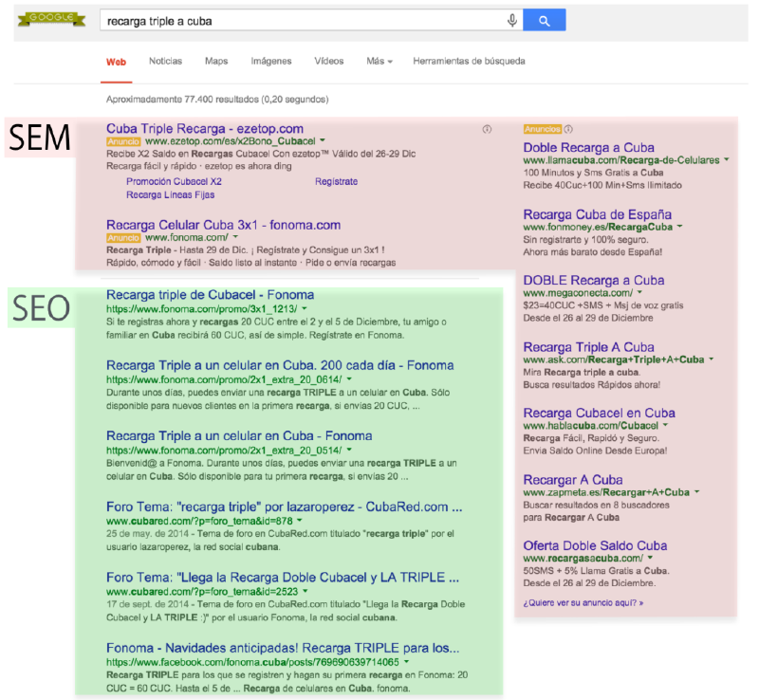This screenshot has width=759, height=700.
Task: Open 'Cuba Triple Recarga - ezetop.com' ad
Action: coord(205,129)
